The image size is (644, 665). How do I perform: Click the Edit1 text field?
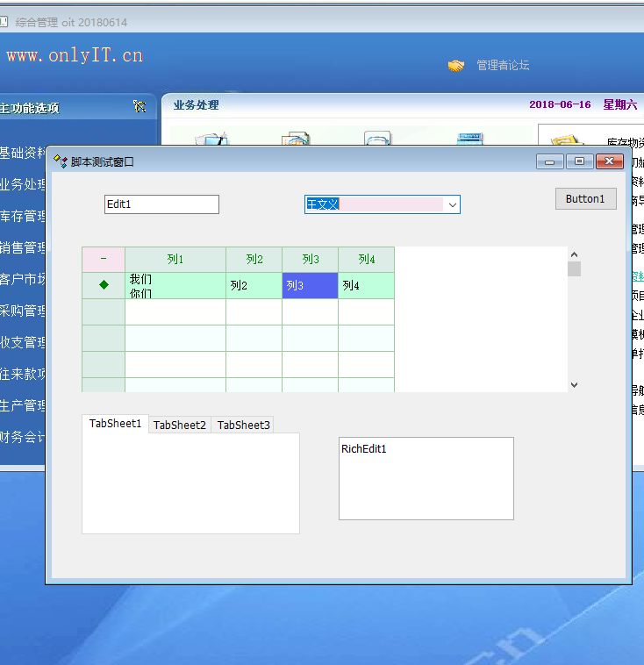(161, 204)
